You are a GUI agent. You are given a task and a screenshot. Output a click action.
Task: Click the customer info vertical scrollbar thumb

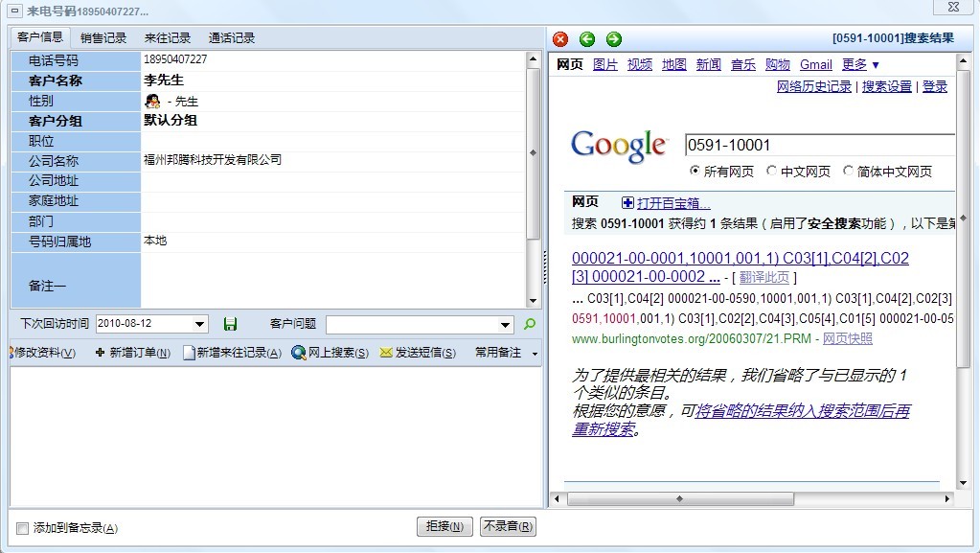tap(533, 153)
